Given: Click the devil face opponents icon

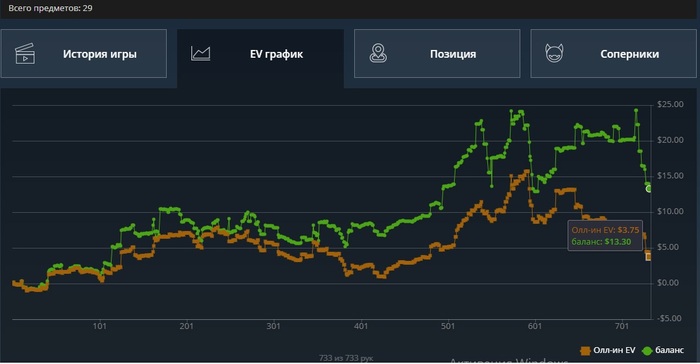Looking at the screenshot, I should point(554,54).
